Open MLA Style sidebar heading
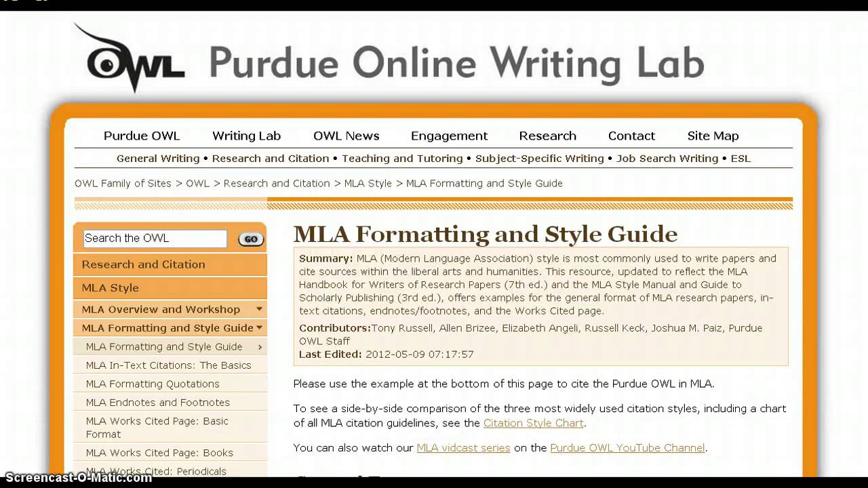The width and height of the screenshot is (868, 488). pos(170,288)
